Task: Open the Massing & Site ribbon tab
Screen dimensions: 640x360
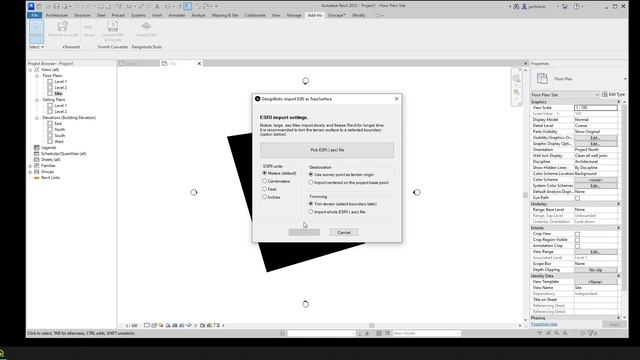Action: [225, 15]
